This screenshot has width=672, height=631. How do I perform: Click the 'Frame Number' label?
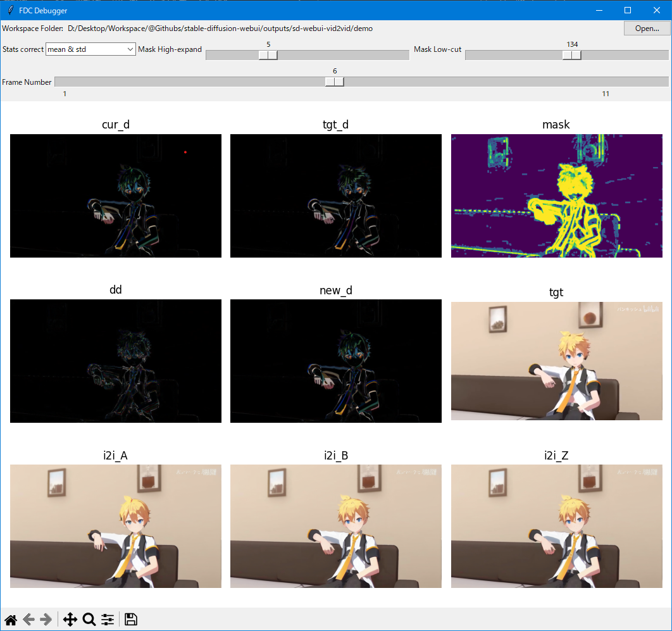27,82
